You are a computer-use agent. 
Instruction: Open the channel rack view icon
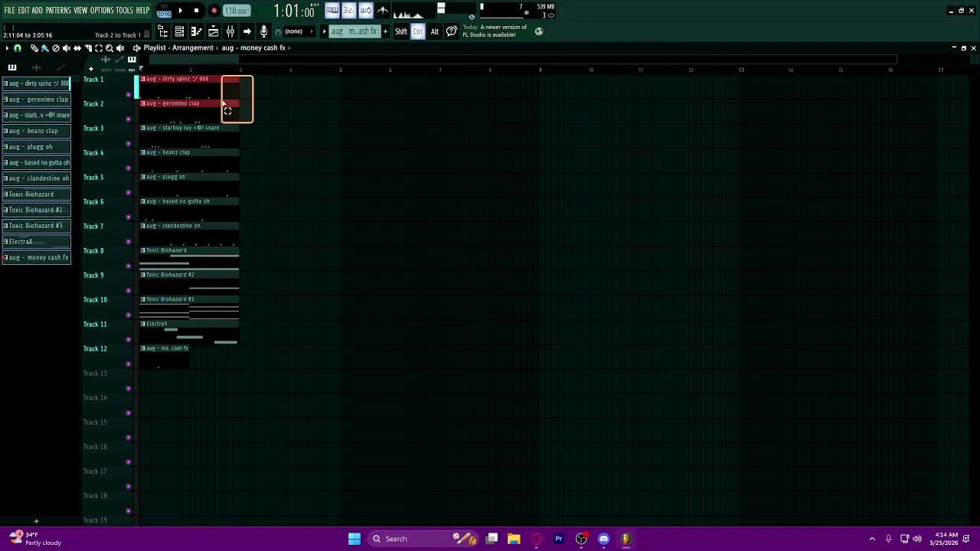179,31
